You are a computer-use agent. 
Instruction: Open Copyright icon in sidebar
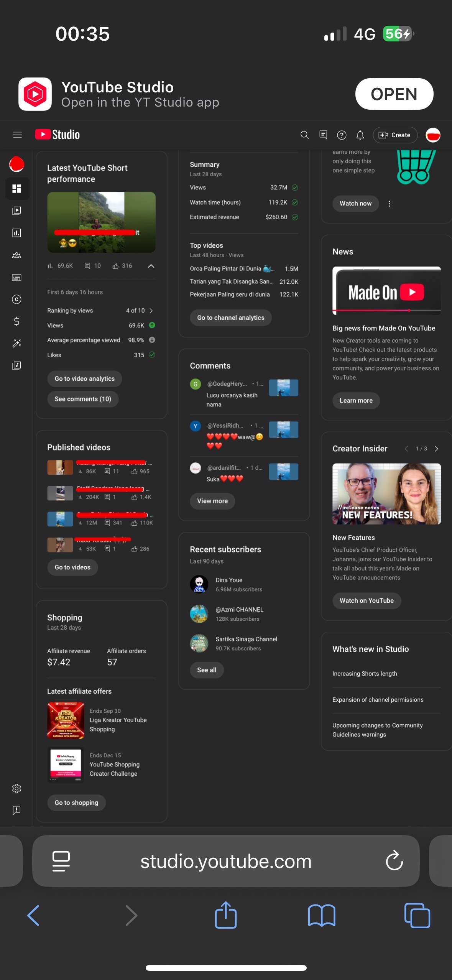tap(16, 299)
